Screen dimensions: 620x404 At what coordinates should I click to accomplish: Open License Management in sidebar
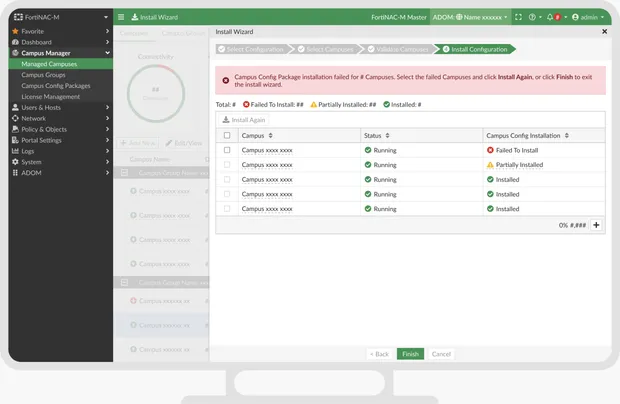coord(61,96)
